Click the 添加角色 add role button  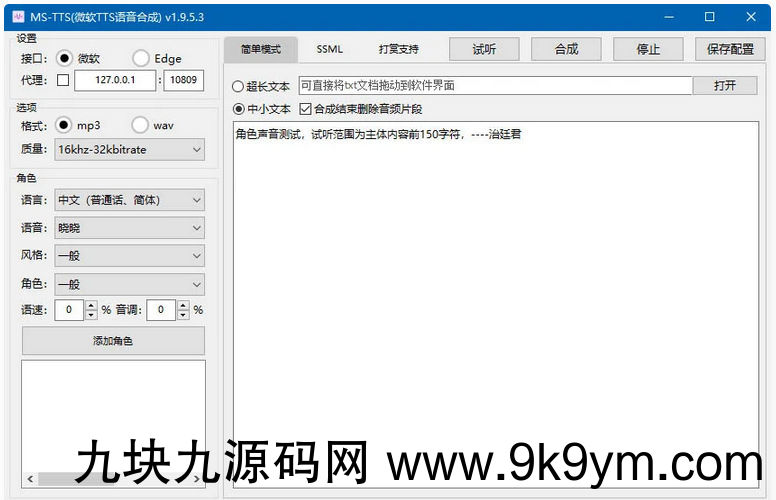click(x=113, y=341)
